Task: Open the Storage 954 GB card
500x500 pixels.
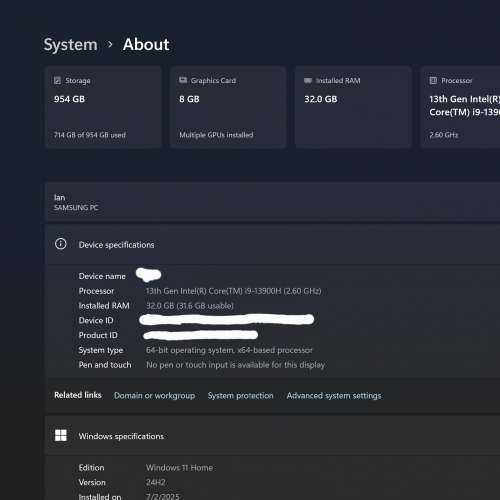Action: [x=103, y=107]
